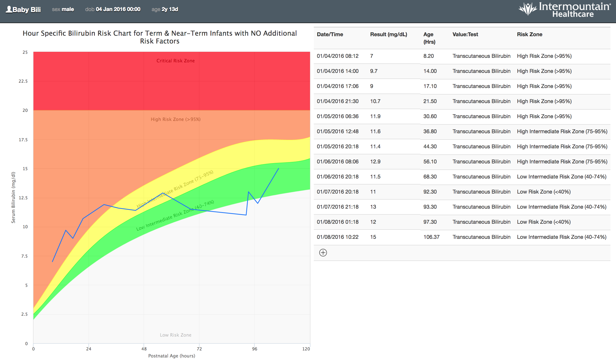The height and width of the screenshot is (364, 616).
Task: Click the Baby Bili patient silhouette icon
Action: coord(9,9)
